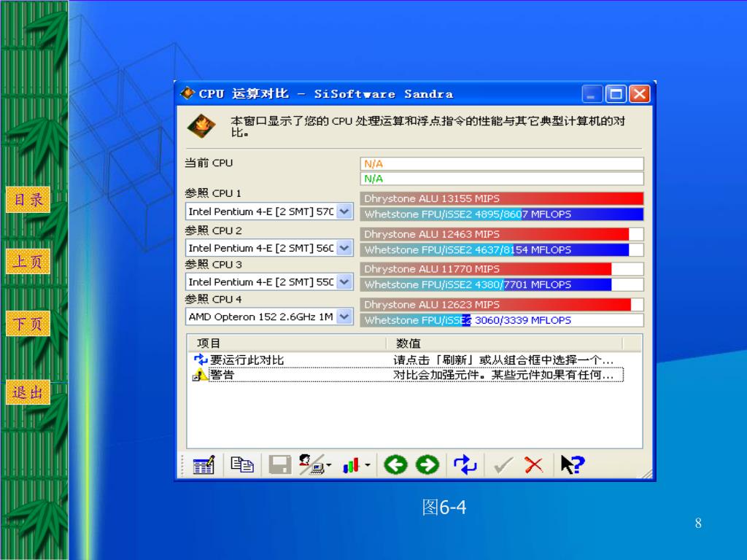Viewport: 747px width, 560px height.
Task: Cancel with the red X icon
Action: coord(533,464)
